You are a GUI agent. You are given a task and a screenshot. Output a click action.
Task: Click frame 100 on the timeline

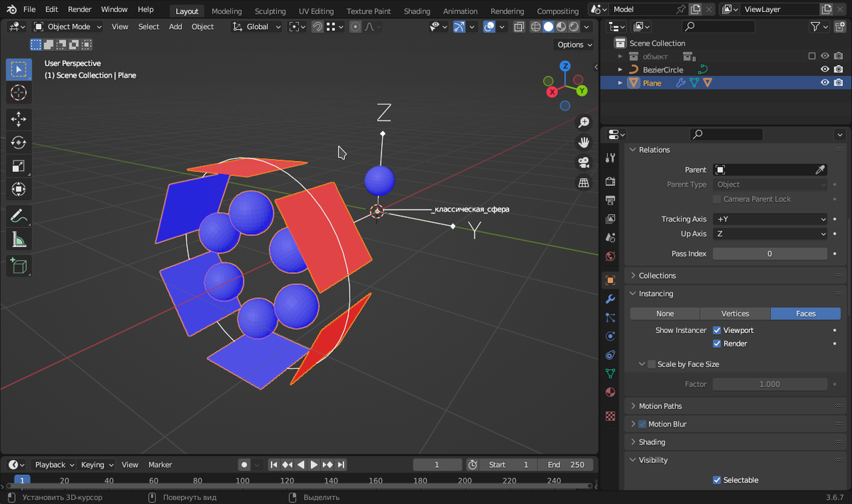pos(244,480)
